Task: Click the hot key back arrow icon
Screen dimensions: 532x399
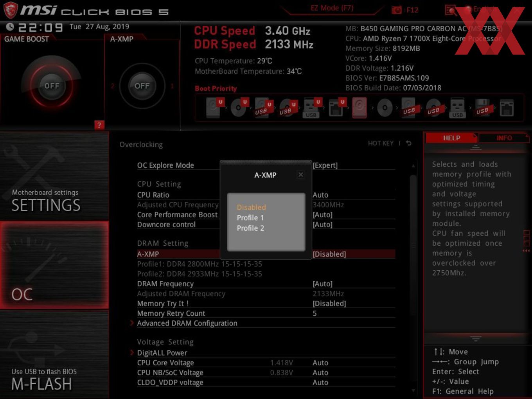Action: point(408,143)
